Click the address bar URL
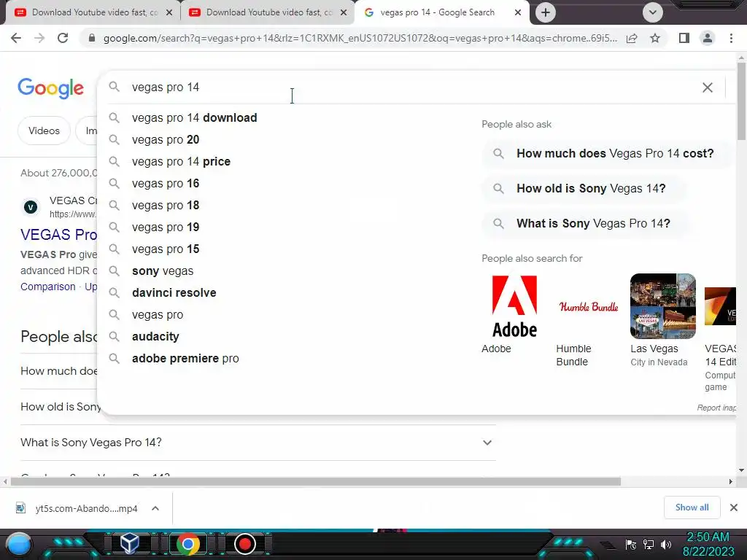 [360, 38]
